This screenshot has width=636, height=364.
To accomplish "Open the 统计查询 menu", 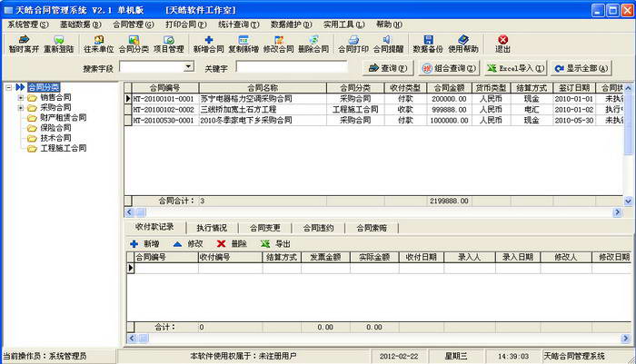I will coord(238,25).
